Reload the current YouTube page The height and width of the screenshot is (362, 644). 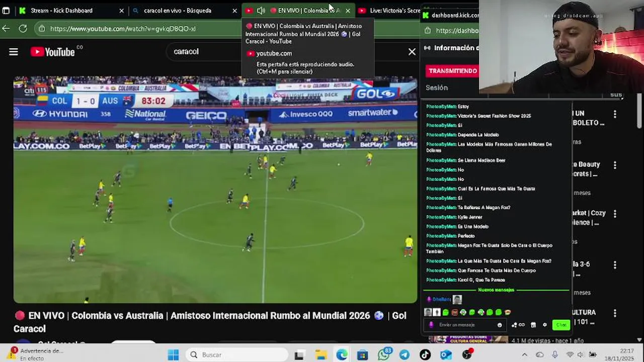tap(23, 29)
